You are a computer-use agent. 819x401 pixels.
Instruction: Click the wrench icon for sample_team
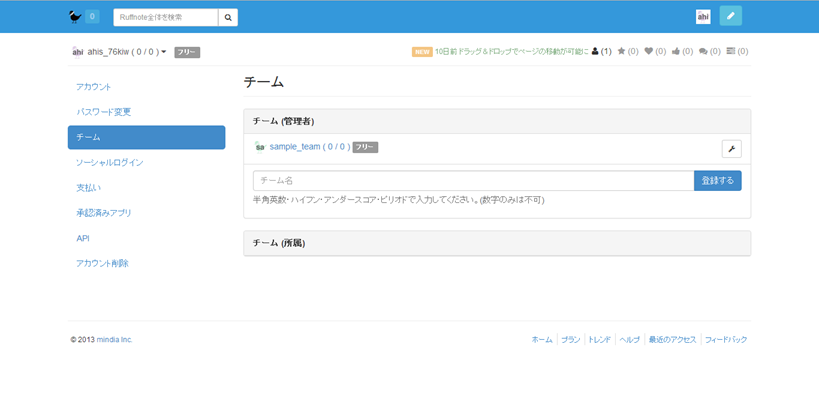[731, 149]
